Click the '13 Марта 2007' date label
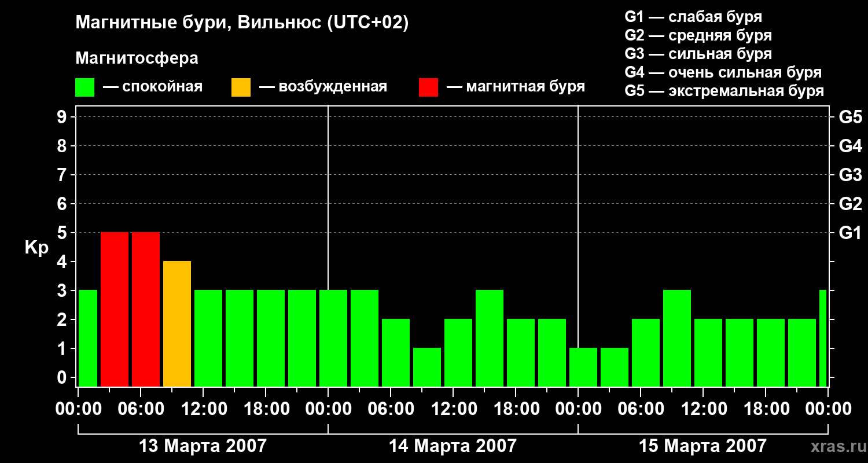Viewport: 868px width, 463px height. tap(203, 446)
